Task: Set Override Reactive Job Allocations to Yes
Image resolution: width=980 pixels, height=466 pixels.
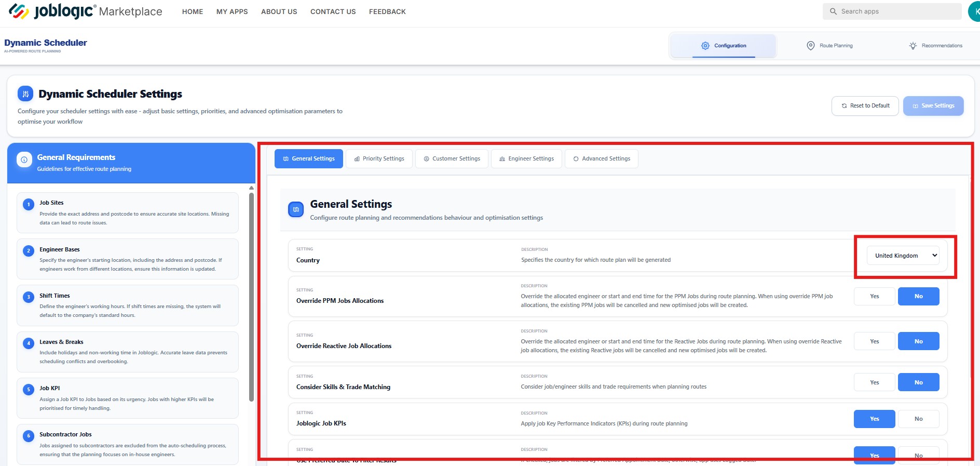Action: [875, 341]
